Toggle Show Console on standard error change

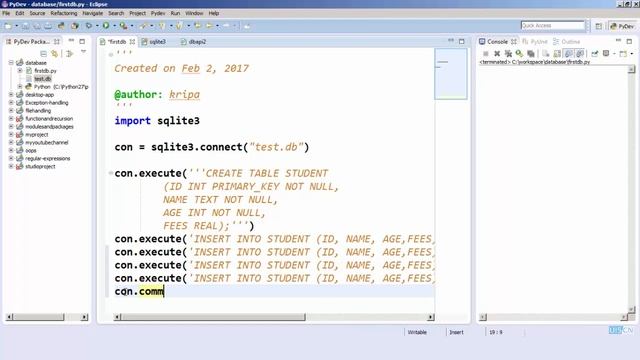580,53
